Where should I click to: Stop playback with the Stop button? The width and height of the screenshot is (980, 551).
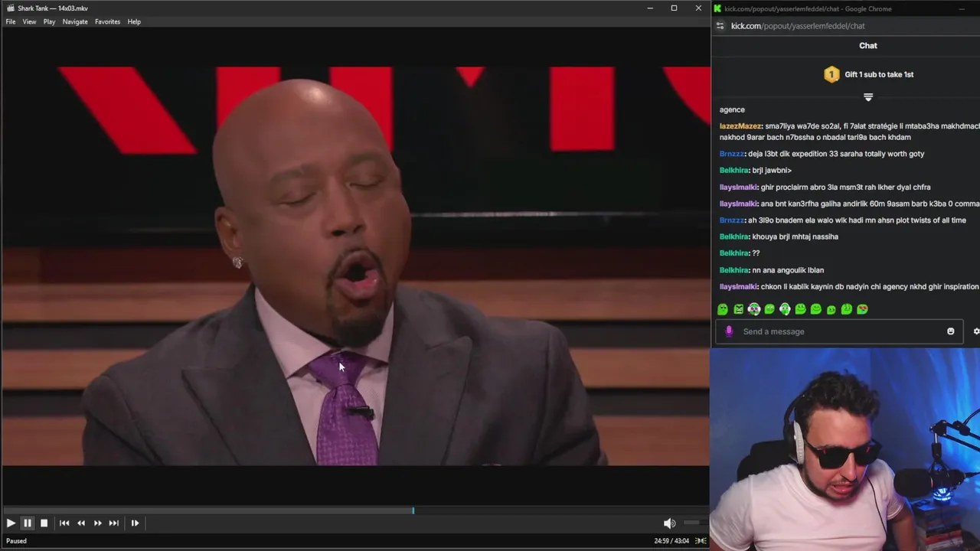44,523
